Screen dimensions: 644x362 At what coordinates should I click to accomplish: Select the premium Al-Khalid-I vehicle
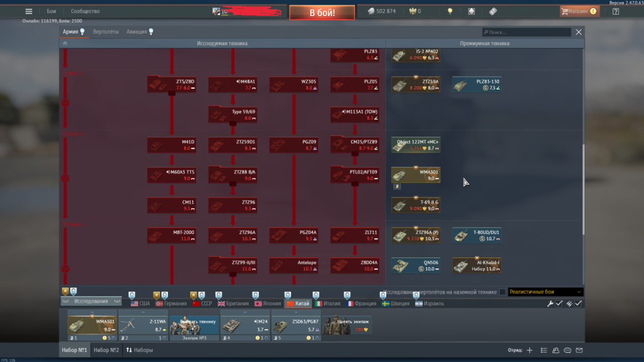point(477,265)
